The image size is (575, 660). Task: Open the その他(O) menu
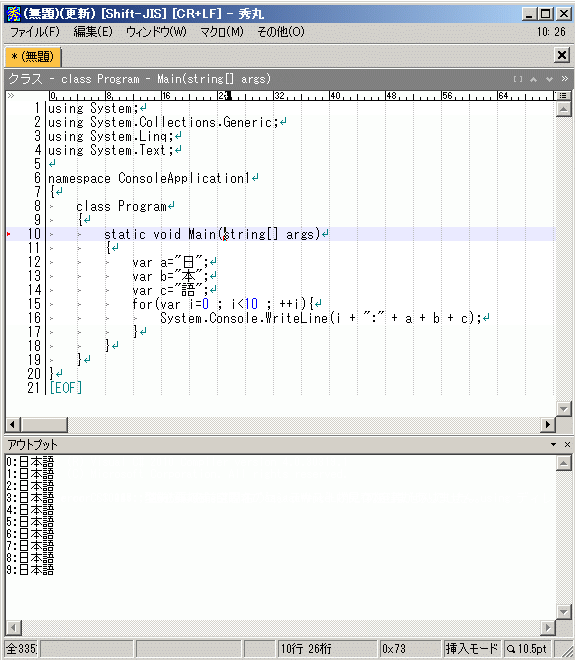(x=280, y=32)
